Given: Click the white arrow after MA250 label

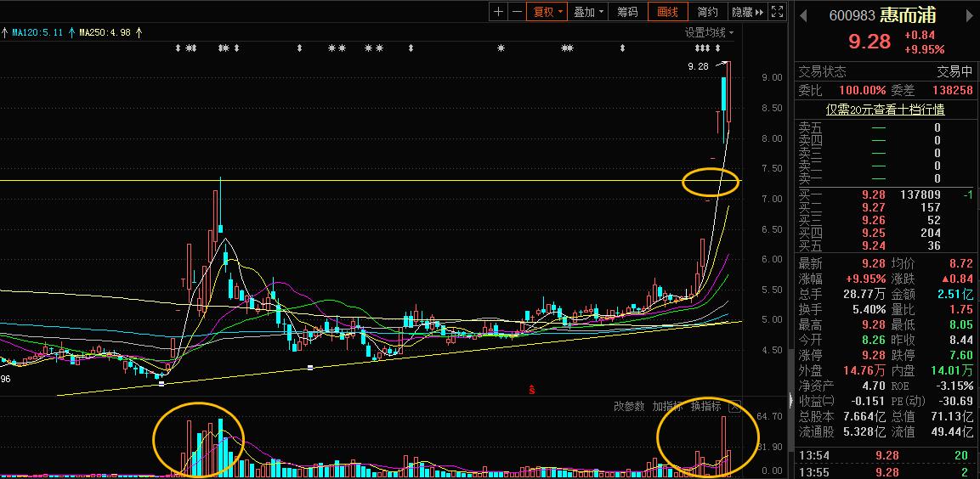Looking at the screenshot, I should (x=139, y=32).
